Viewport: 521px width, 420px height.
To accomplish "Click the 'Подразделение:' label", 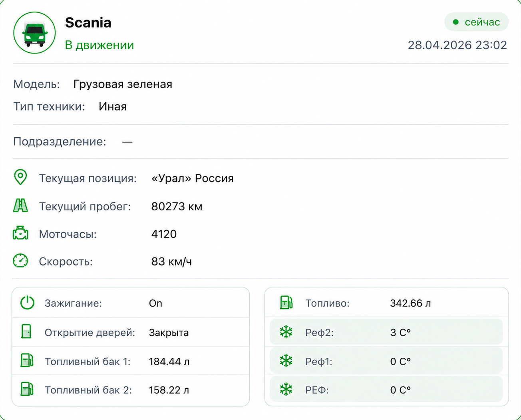I will click(x=60, y=142).
